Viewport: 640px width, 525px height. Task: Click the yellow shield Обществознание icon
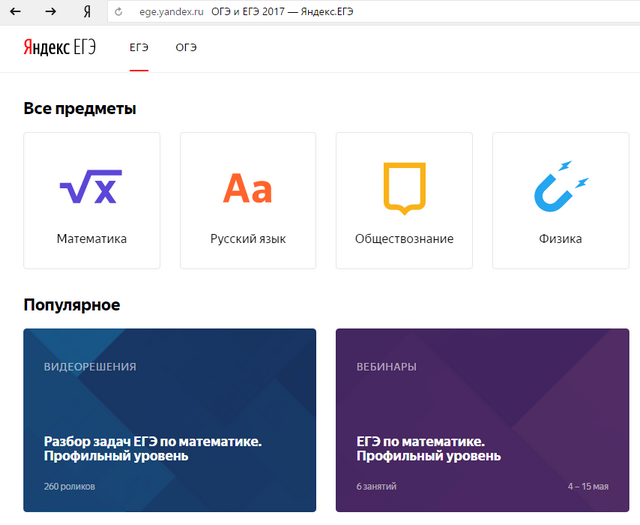click(404, 188)
